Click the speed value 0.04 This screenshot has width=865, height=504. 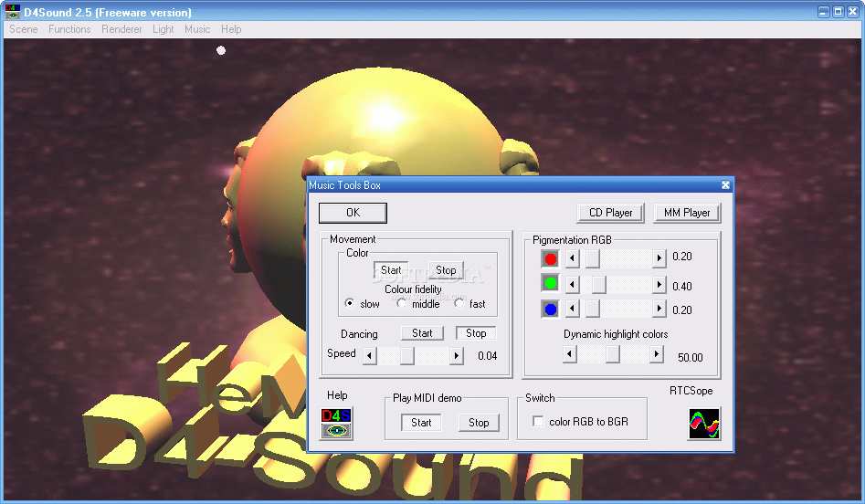click(x=488, y=356)
